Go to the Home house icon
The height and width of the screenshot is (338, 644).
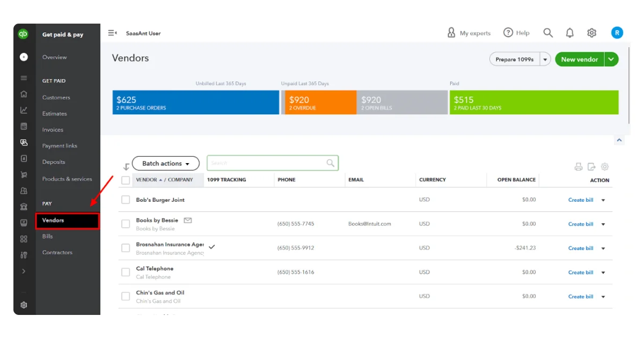24,94
